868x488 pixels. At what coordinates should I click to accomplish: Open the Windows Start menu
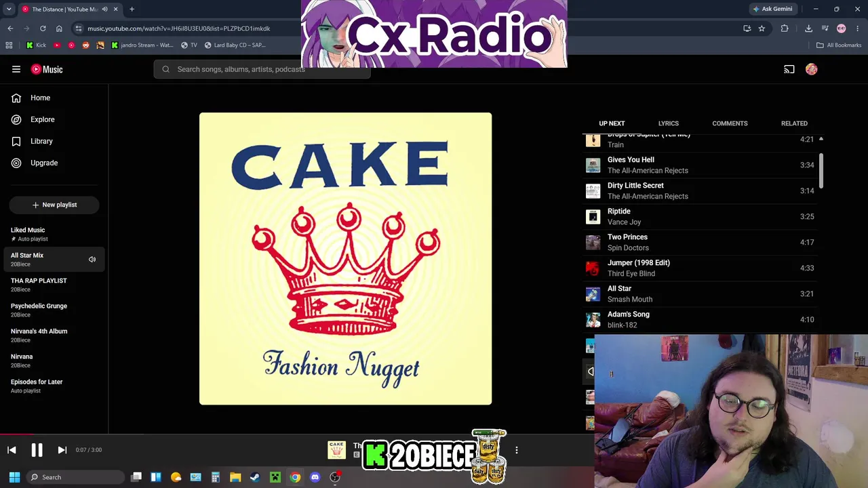point(14,477)
